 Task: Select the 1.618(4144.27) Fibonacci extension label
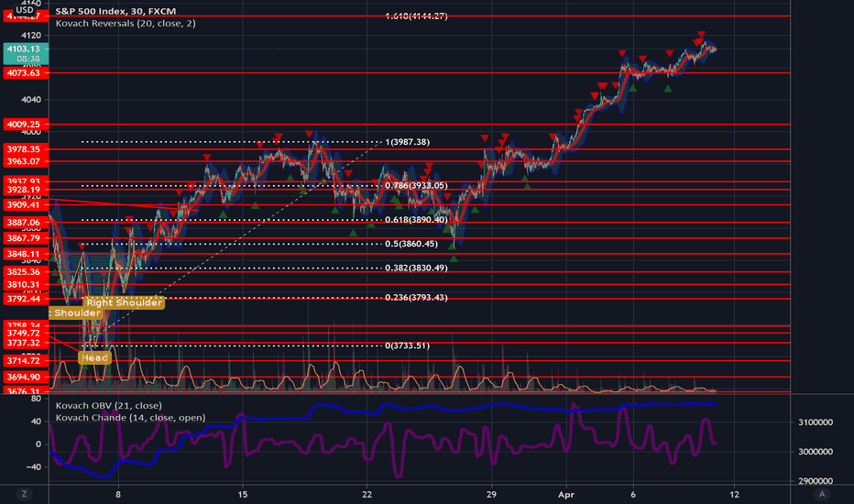point(417,16)
